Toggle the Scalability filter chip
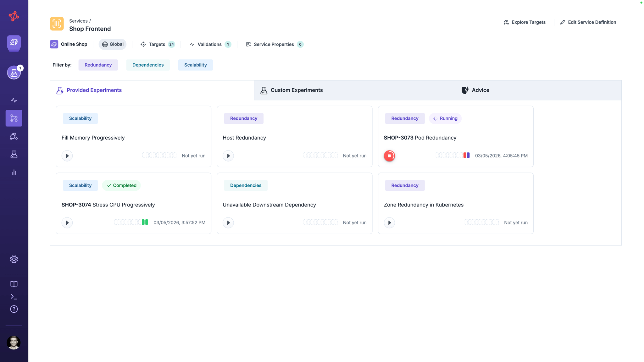This screenshot has height=362, width=644. click(195, 65)
